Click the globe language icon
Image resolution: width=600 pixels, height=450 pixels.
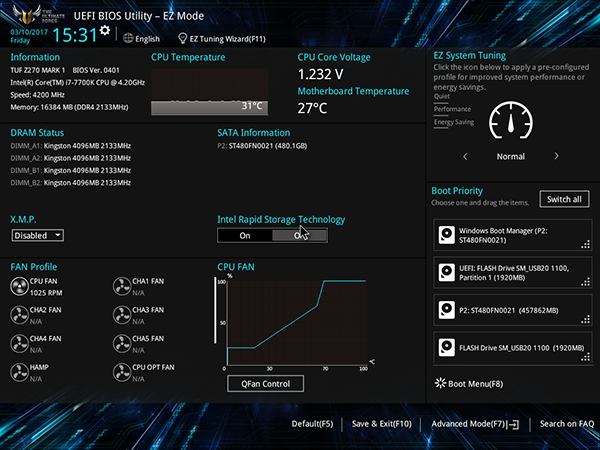pos(128,38)
